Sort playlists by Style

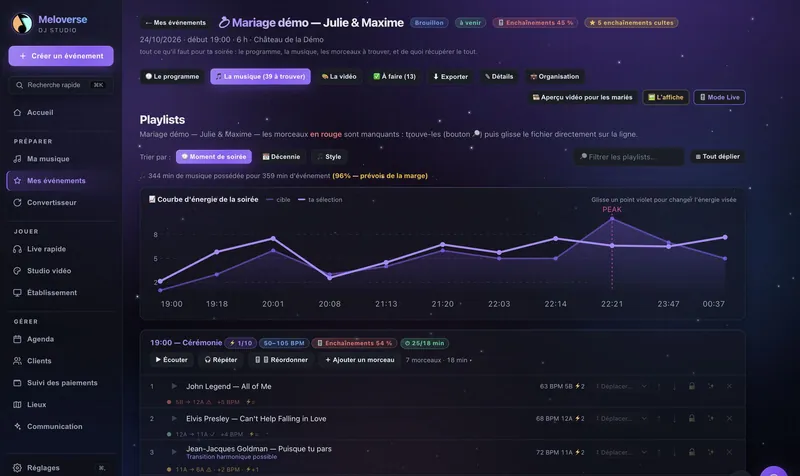329,157
